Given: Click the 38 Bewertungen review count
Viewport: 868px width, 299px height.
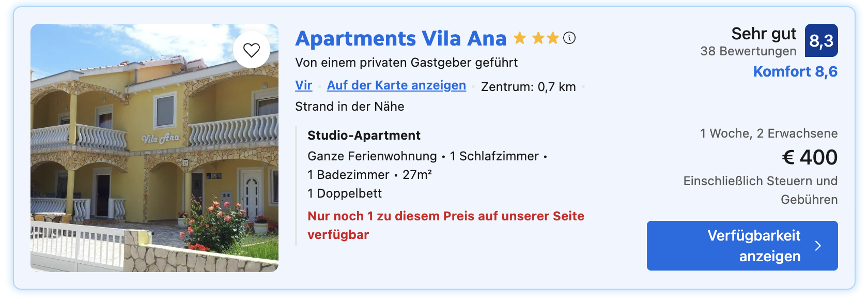Looking at the screenshot, I should [748, 51].
